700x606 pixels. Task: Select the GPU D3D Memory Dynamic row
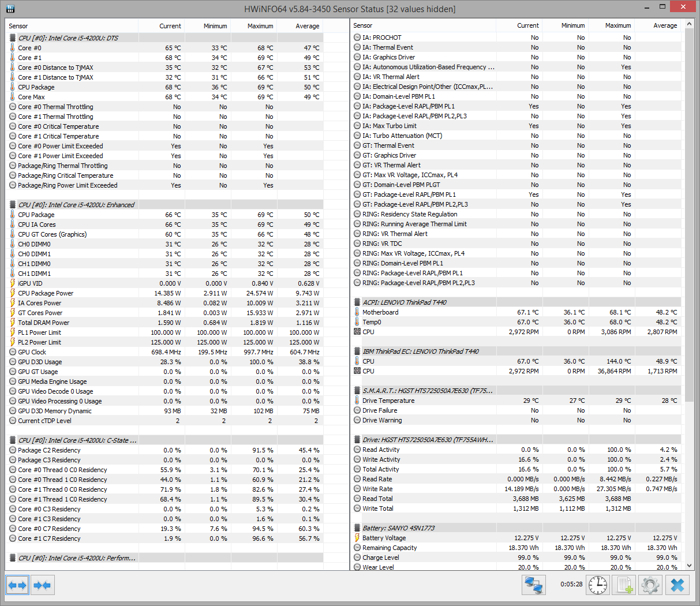[x=164, y=411]
